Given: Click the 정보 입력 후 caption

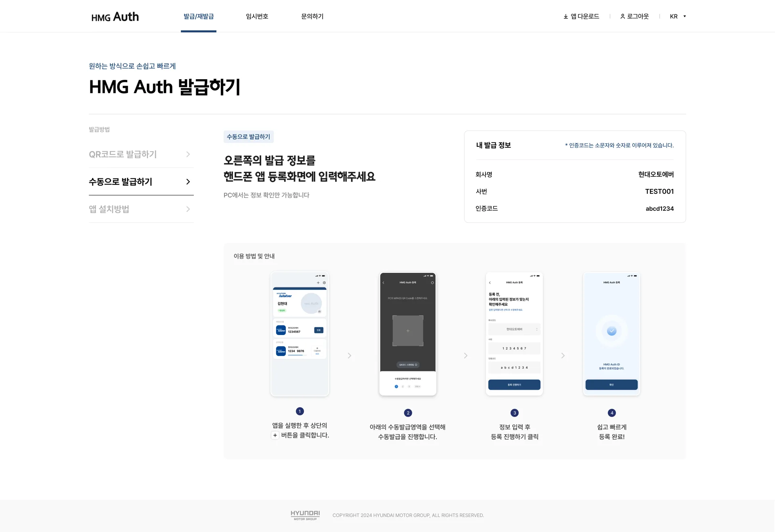Looking at the screenshot, I should coord(515,427).
